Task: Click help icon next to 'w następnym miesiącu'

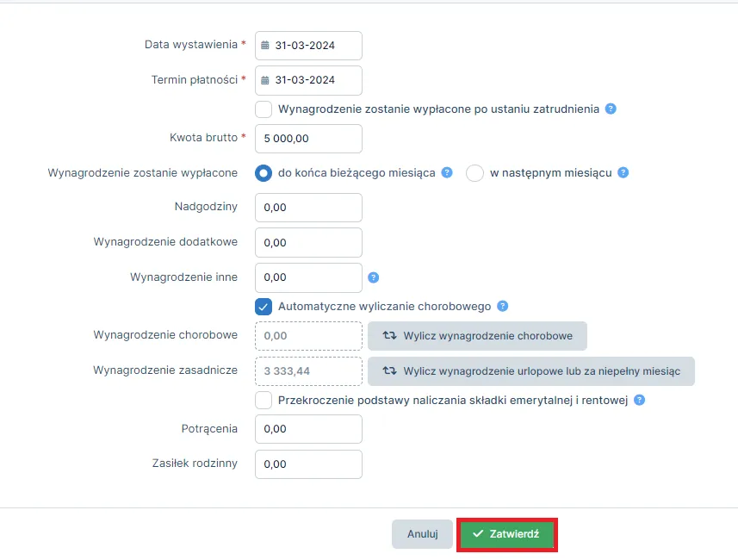Action: [623, 172]
